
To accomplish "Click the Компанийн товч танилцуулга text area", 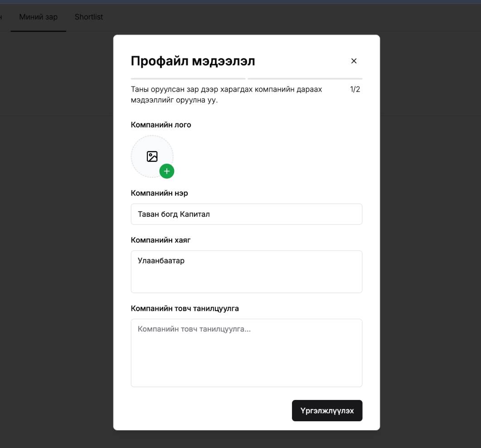I will [x=246, y=353].
